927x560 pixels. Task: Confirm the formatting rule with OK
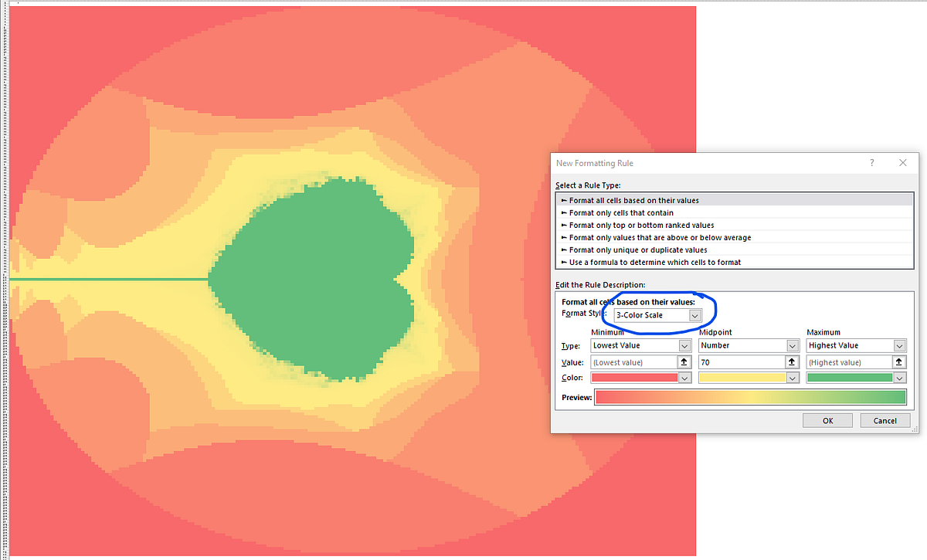827,420
